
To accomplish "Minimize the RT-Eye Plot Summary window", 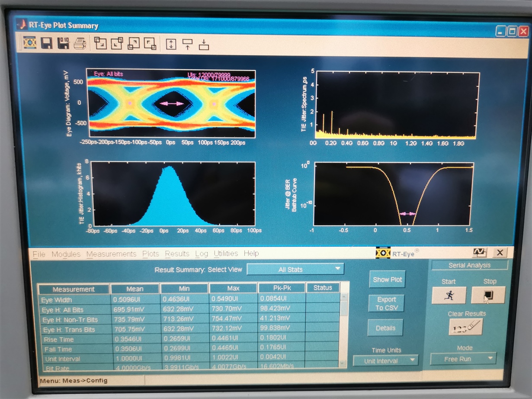I will pyautogui.click(x=501, y=31).
